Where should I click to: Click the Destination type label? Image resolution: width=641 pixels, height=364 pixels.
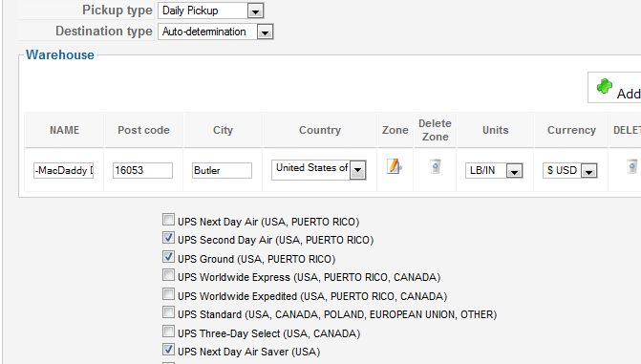(104, 32)
